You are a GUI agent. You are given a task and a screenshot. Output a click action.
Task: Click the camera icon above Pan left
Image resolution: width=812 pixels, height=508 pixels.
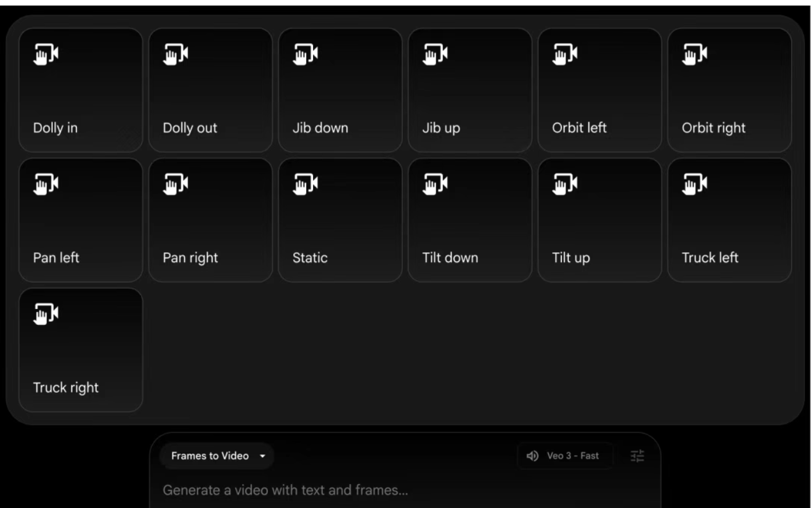click(46, 184)
